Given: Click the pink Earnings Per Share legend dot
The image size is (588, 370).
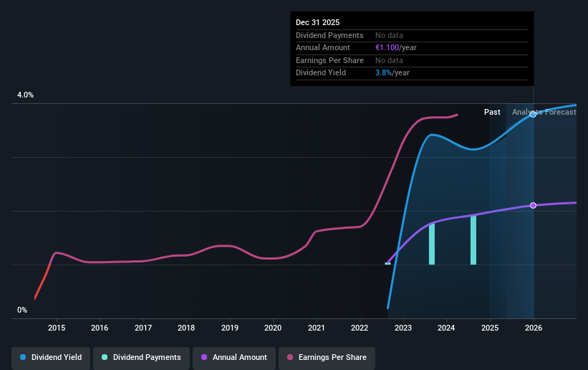Looking at the screenshot, I should [291, 357].
